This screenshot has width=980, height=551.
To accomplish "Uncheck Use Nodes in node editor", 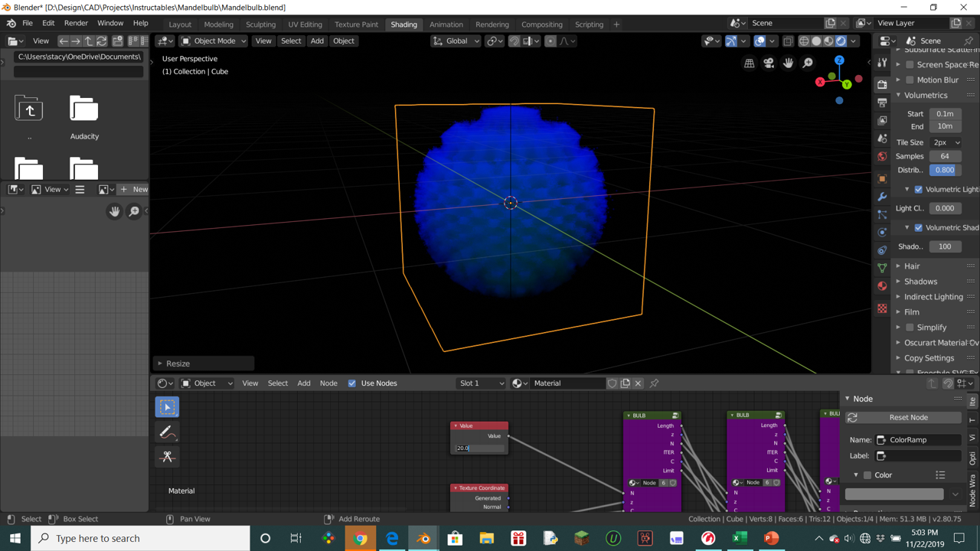I will tap(352, 383).
